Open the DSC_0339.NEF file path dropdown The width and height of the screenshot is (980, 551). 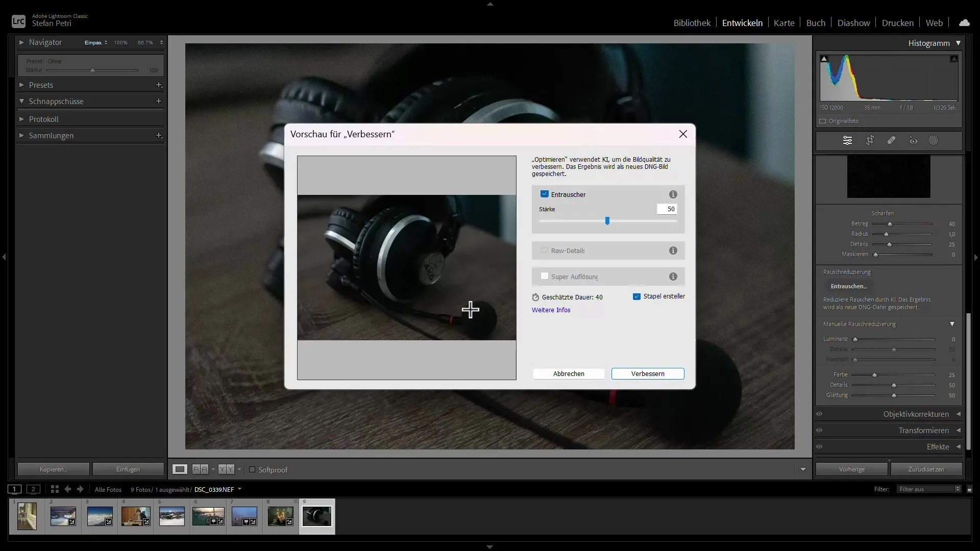click(x=240, y=489)
